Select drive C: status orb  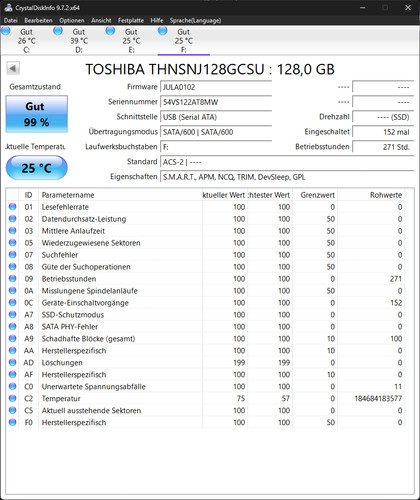coord(6,31)
